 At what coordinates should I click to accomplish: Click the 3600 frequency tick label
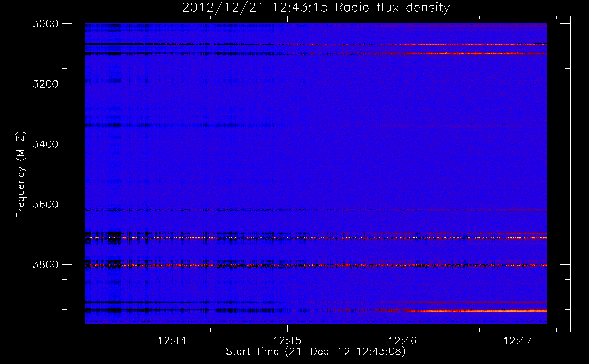46,204
